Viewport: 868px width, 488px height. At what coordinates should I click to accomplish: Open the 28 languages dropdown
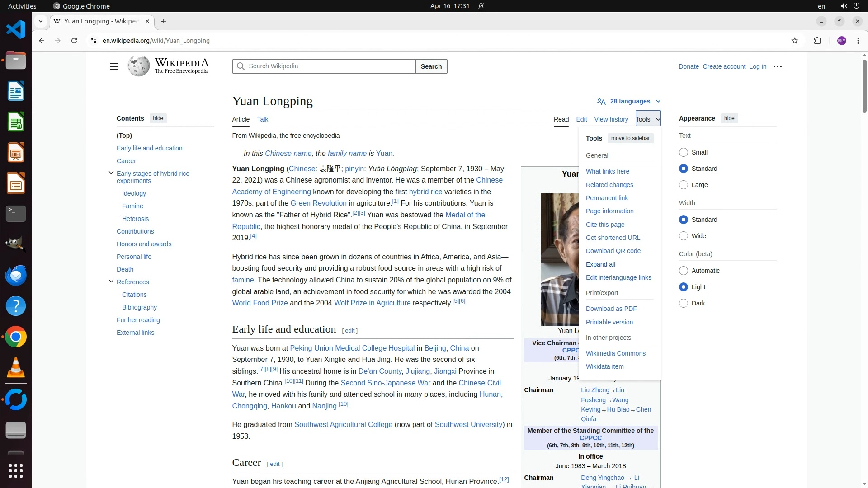pyautogui.click(x=629, y=101)
